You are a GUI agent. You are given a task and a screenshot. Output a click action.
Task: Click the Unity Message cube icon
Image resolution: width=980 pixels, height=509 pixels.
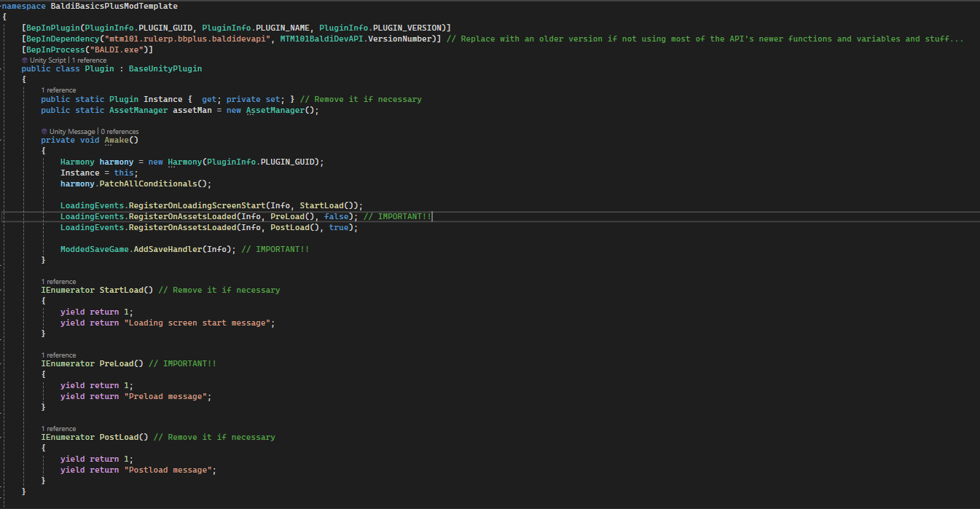44,132
